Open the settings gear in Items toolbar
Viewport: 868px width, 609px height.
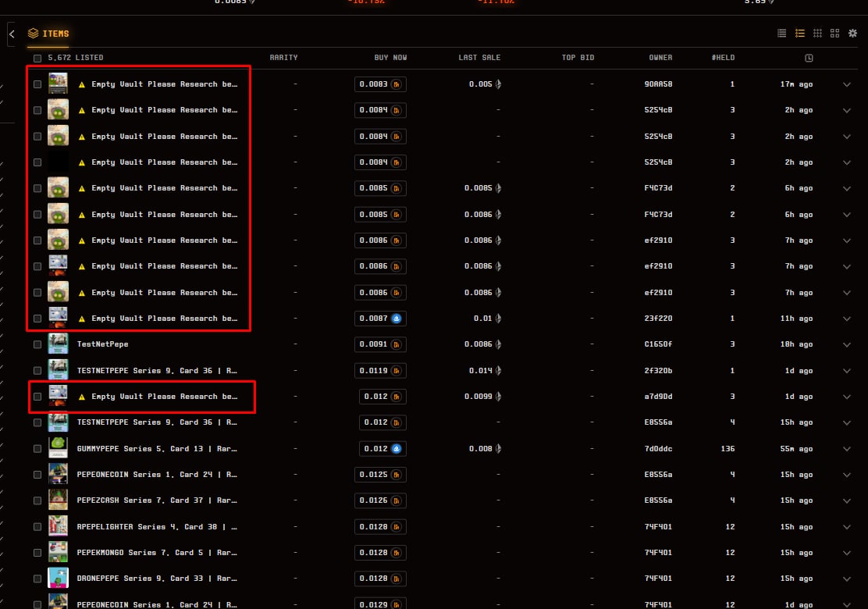pos(852,34)
